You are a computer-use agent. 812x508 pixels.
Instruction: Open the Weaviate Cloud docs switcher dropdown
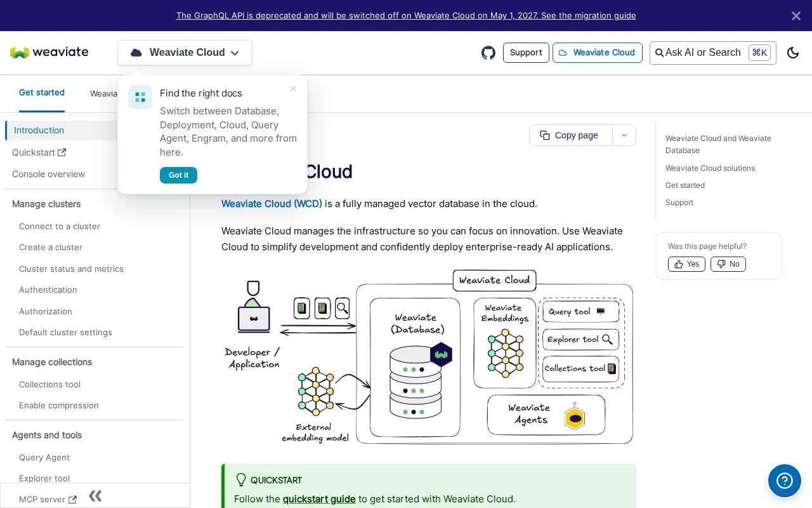[185, 53]
